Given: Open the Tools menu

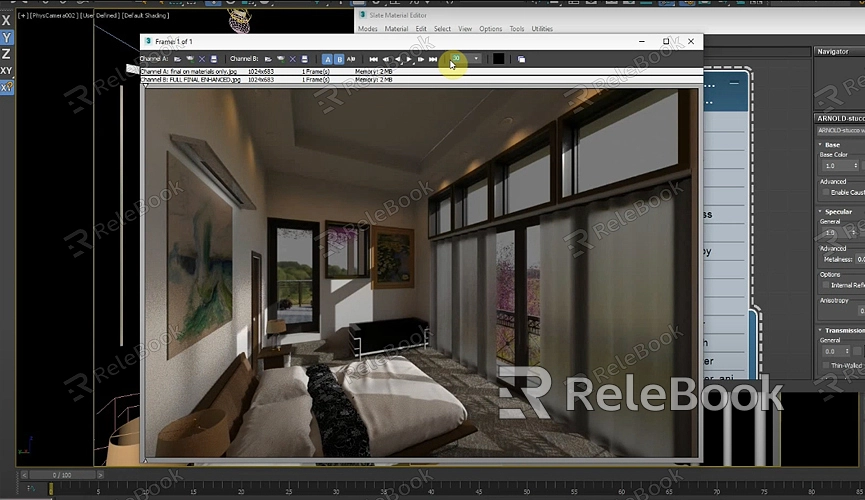Looking at the screenshot, I should tap(517, 29).
